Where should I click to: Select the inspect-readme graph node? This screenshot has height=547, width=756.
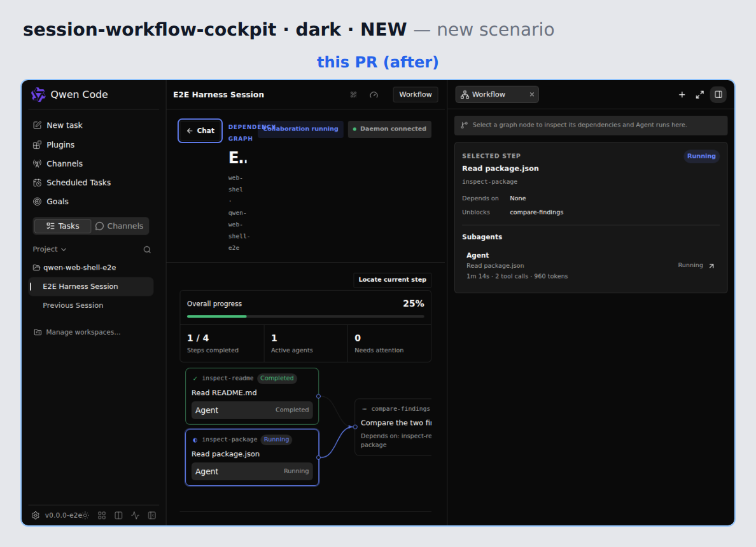pyautogui.click(x=252, y=396)
